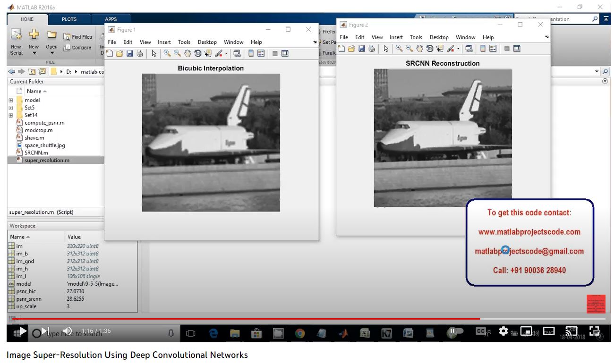Select the Pan hand tool in Figure 1
The width and height of the screenshot is (615, 364).
click(x=188, y=53)
